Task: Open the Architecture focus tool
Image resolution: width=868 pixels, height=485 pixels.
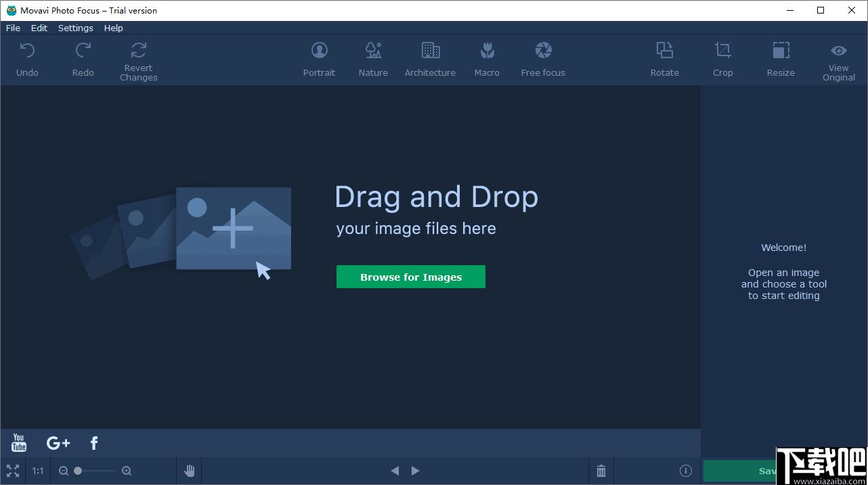Action: 430,60
